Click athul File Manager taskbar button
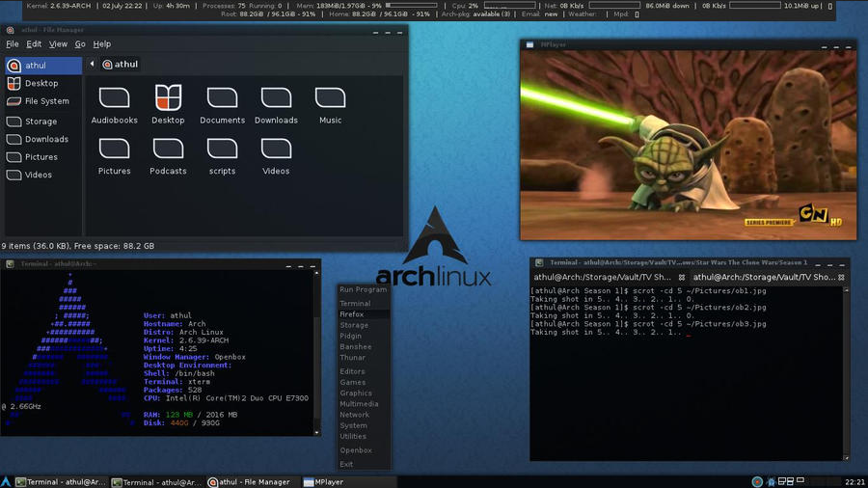868x488 pixels. (254, 482)
